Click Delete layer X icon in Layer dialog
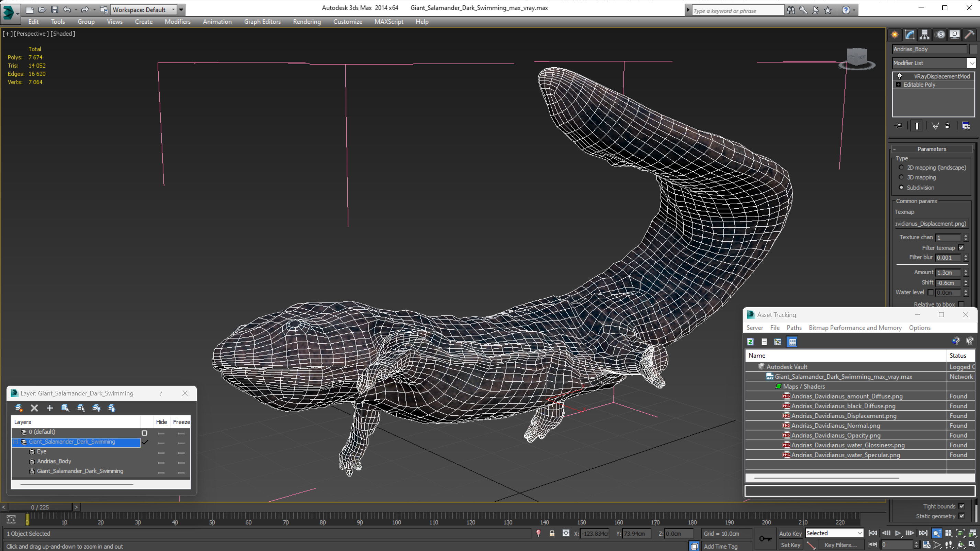980x551 pixels. tap(34, 408)
